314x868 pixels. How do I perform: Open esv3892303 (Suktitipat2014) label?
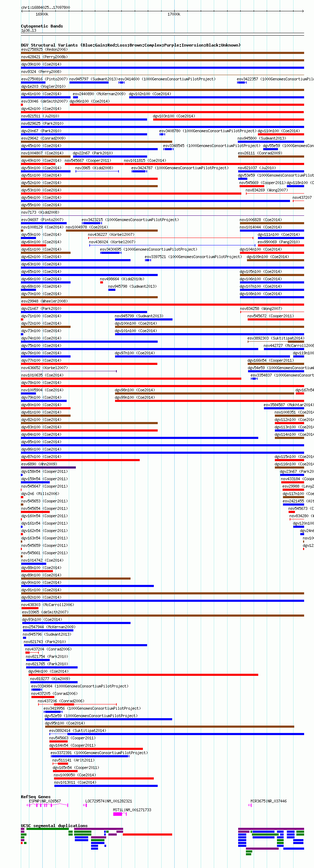(x=276, y=338)
